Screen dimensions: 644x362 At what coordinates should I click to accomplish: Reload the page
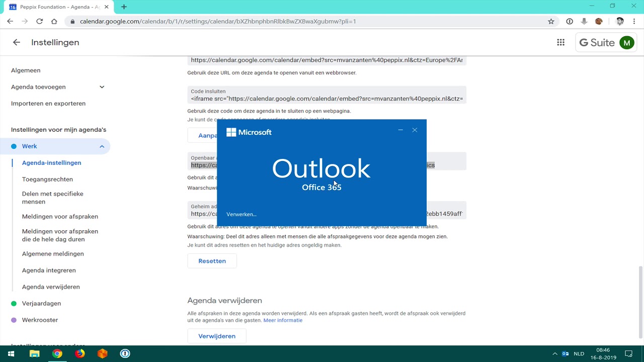click(x=39, y=21)
